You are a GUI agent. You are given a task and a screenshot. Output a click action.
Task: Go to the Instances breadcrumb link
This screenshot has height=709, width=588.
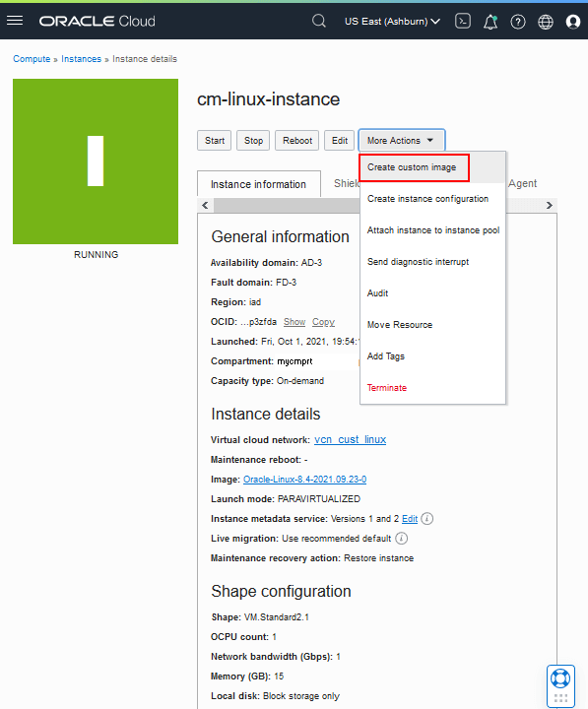point(82,59)
